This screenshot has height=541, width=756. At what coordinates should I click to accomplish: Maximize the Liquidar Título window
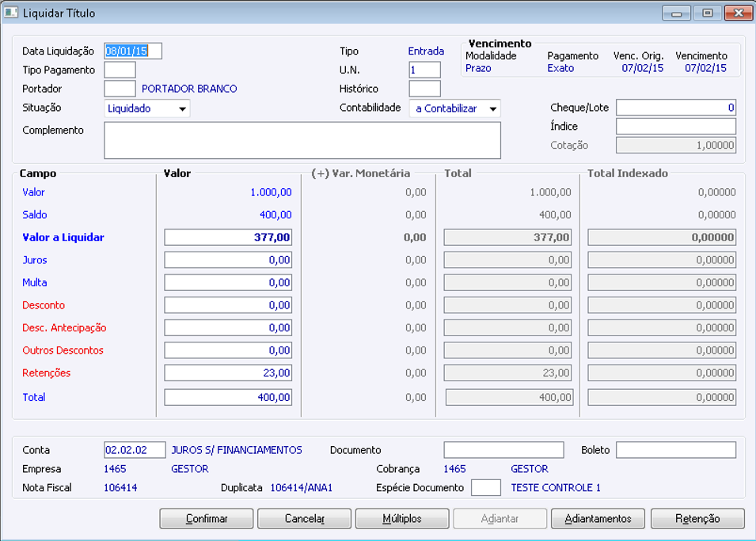707,13
